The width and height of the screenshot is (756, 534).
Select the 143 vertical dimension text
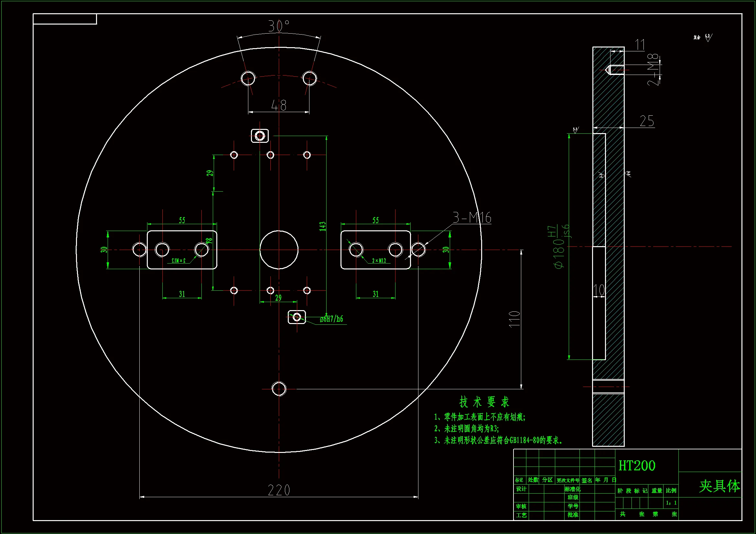322,226
